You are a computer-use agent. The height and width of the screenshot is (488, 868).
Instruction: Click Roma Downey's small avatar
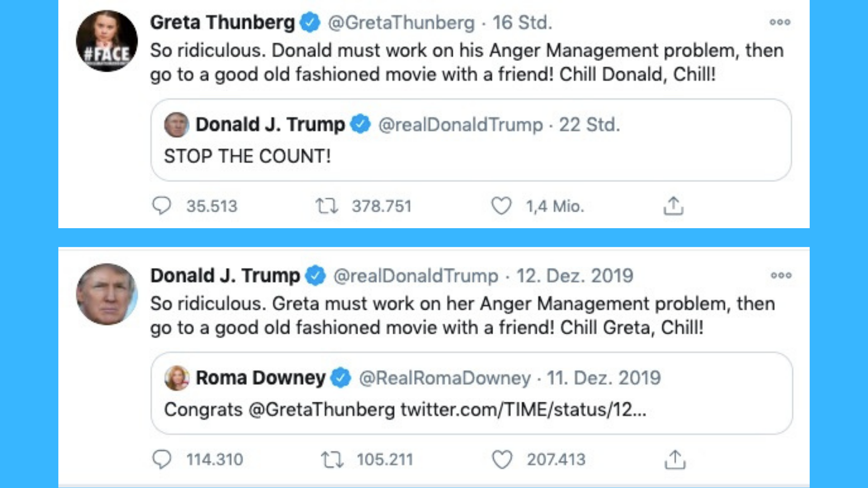tap(177, 378)
